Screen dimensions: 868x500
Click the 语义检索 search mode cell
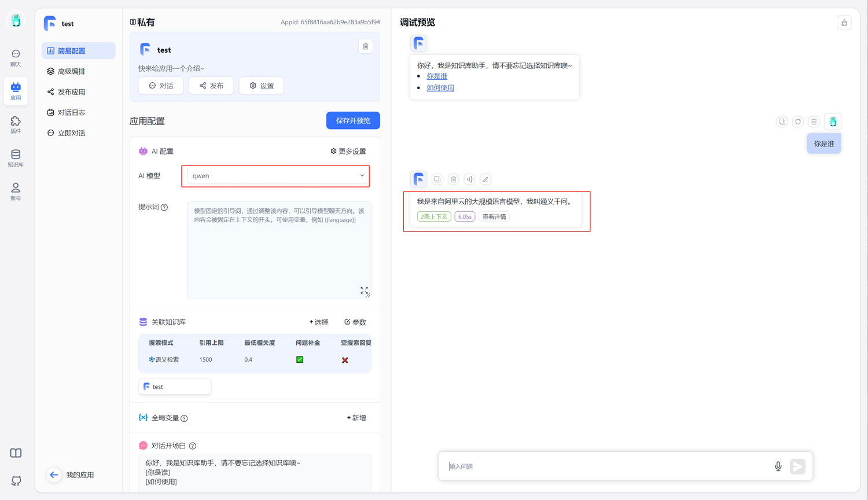coord(164,360)
